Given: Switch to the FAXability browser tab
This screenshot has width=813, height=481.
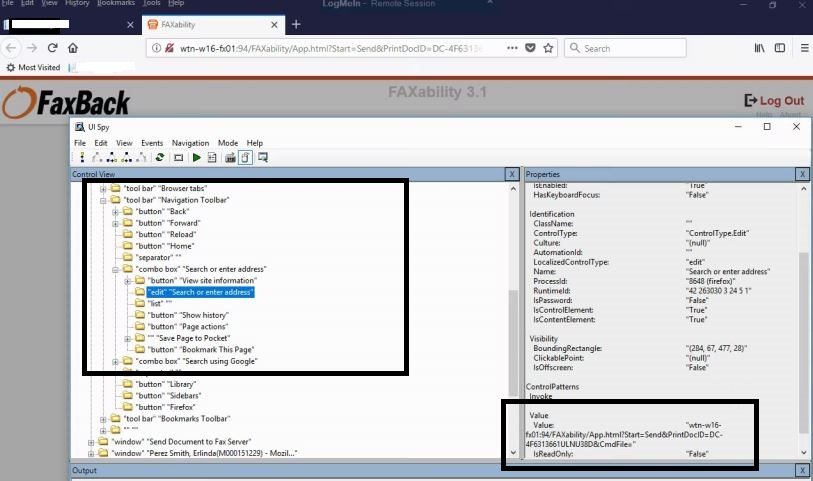Looking at the screenshot, I should (213, 24).
